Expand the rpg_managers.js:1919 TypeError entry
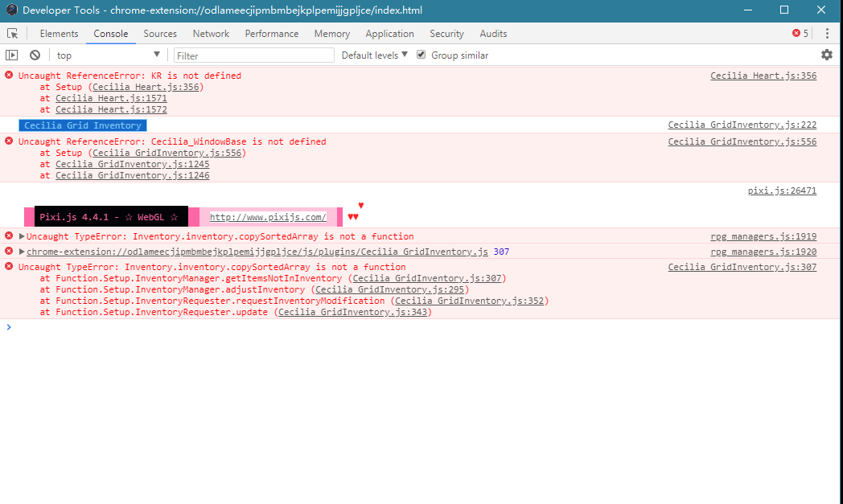 [22, 236]
